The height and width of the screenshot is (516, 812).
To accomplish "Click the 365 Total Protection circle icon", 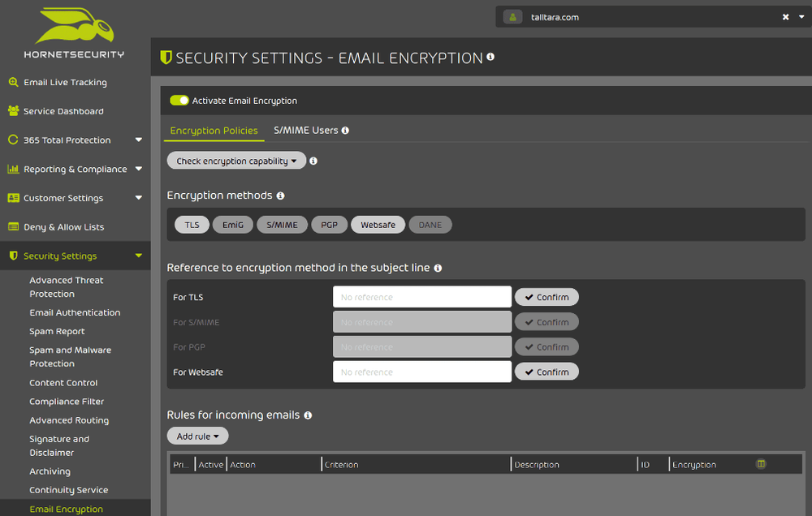I will (14, 140).
